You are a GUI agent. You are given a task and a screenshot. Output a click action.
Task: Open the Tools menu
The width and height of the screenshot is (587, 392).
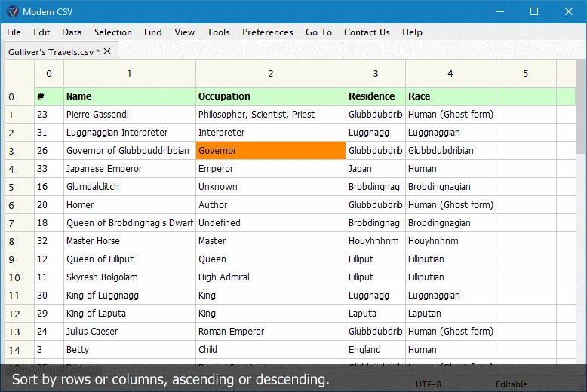click(218, 32)
